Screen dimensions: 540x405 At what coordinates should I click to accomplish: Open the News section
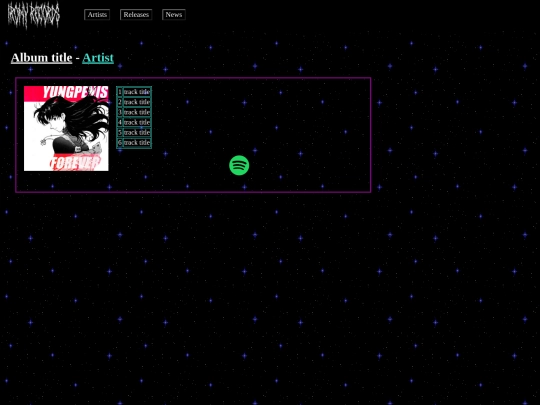[x=174, y=14]
